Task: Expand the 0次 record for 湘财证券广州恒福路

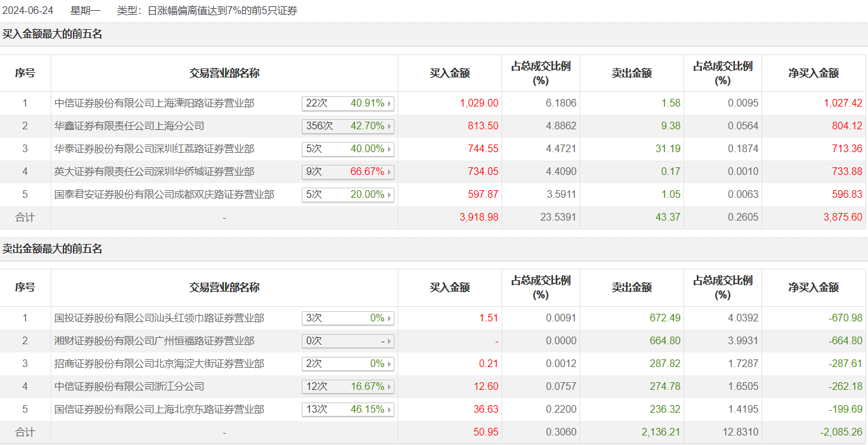Action: (x=348, y=341)
